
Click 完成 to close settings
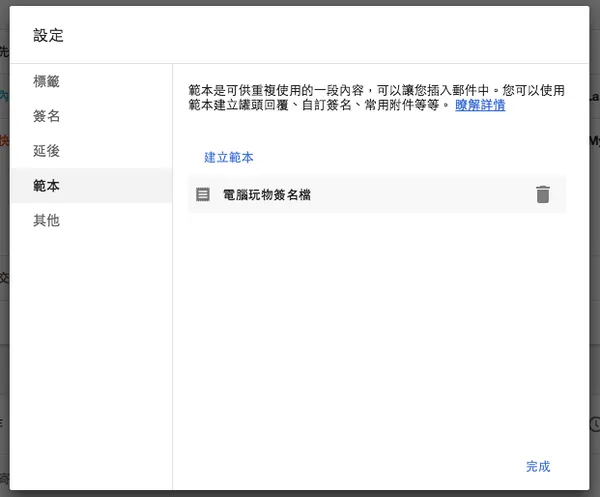[x=538, y=466]
